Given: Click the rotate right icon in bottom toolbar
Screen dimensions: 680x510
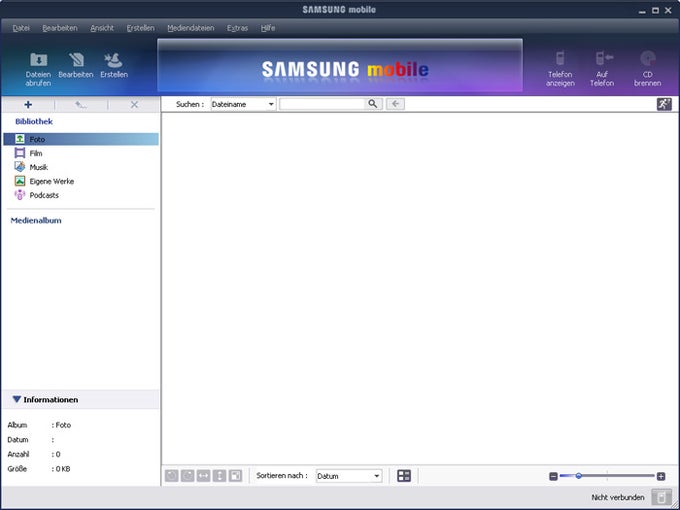Looking at the screenshot, I should 187,476.
